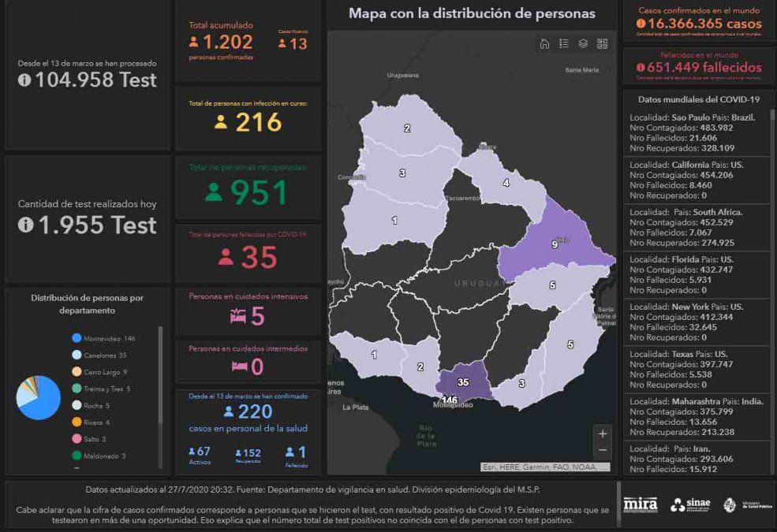Toggle Cerro Largo legend entry
Image resolution: width=777 pixels, height=532 pixels.
click(77, 372)
